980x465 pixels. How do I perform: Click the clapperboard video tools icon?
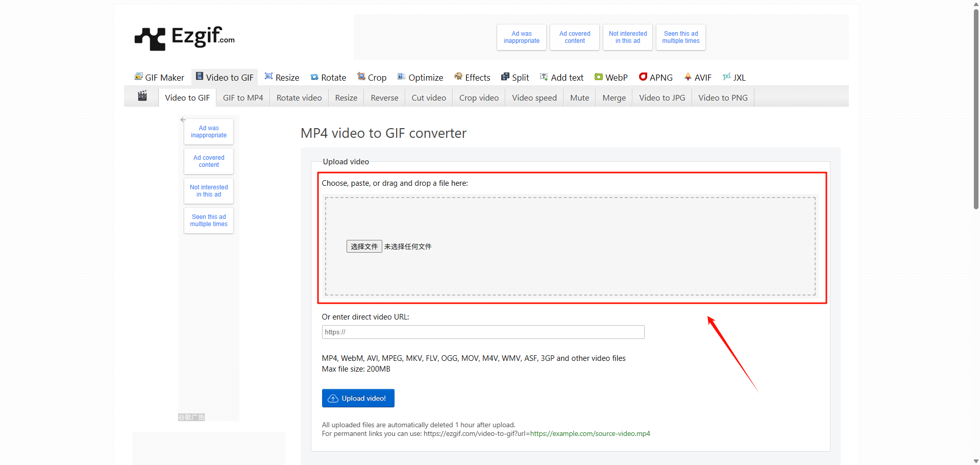pyautogui.click(x=142, y=96)
